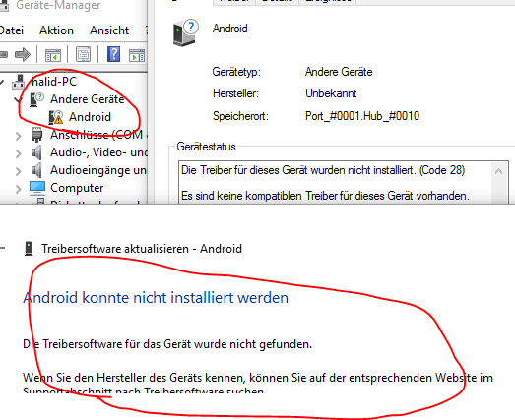Expand the Audioeingänge category

(19, 171)
